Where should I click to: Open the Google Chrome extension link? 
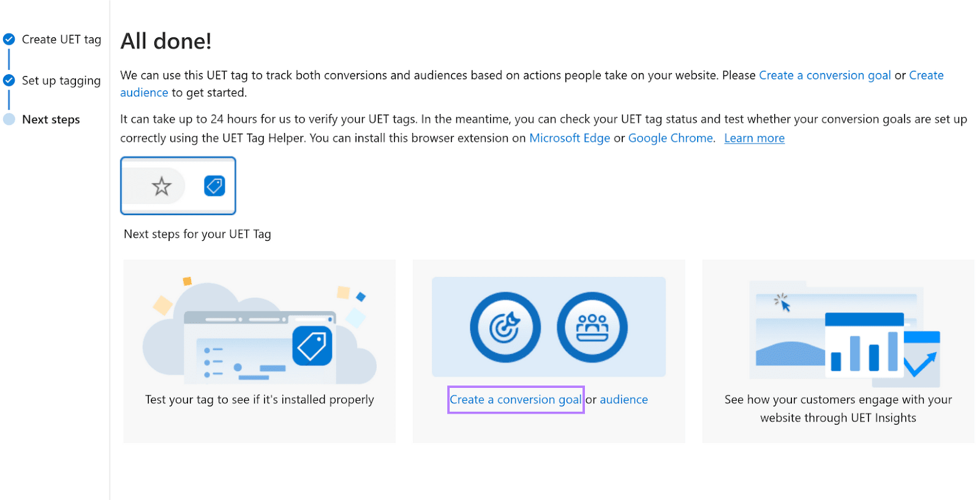pyautogui.click(x=671, y=138)
